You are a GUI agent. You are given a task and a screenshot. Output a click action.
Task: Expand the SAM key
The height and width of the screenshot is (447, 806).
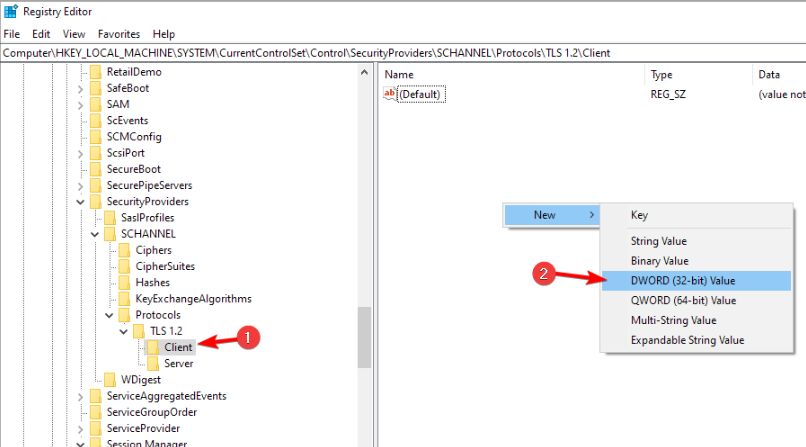(x=80, y=105)
